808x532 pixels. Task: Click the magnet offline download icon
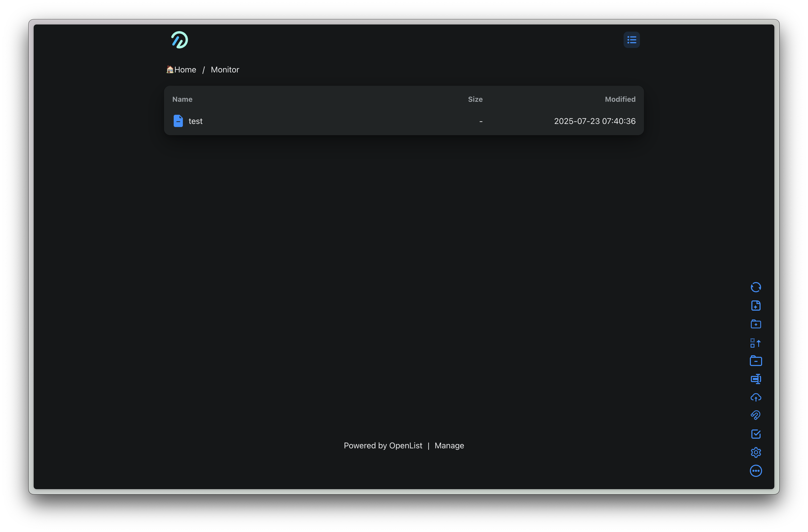coord(755,415)
